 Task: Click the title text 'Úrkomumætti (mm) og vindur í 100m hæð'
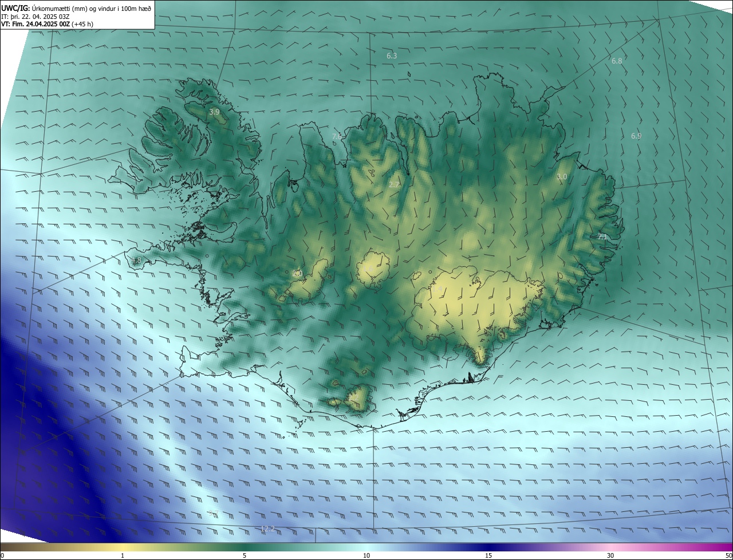tap(91, 7)
